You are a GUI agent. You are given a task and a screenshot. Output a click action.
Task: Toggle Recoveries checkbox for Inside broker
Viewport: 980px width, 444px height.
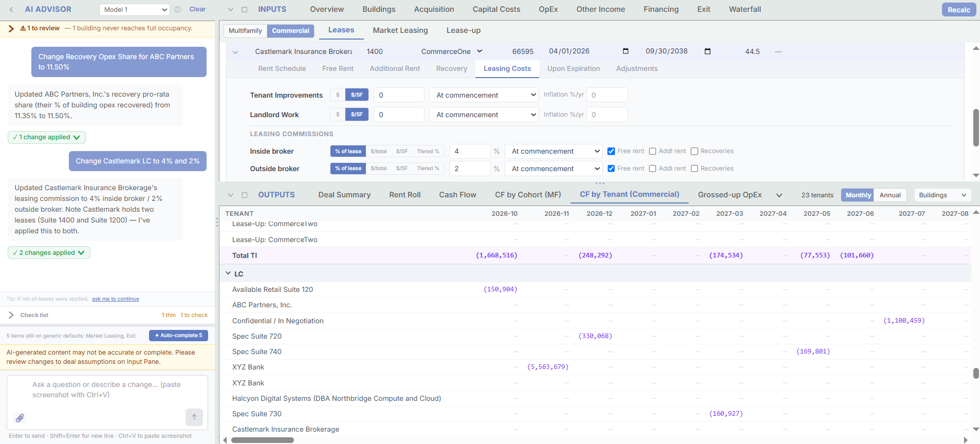[x=694, y=151]
